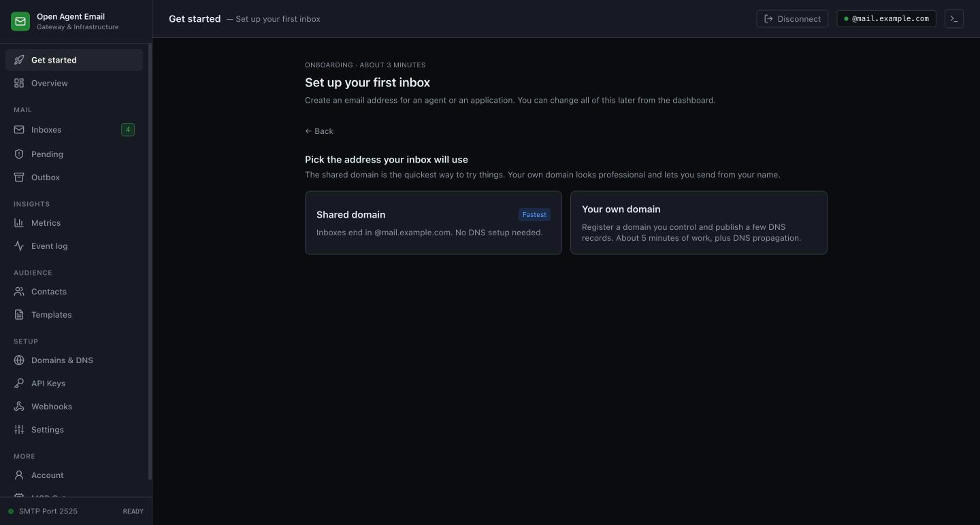The width and height of the screenshot is (980, 525).
Task: Click the sidebar vertical scrollbar
Action: pos(150,262)
